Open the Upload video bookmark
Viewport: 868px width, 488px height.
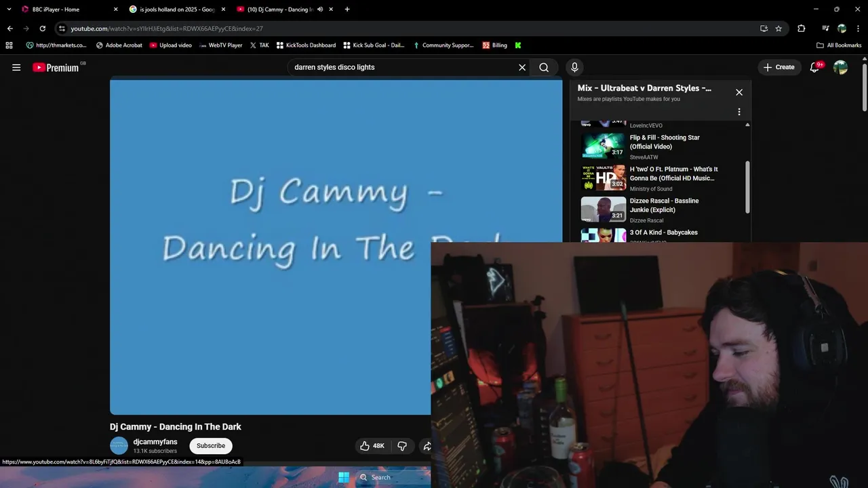171,45
